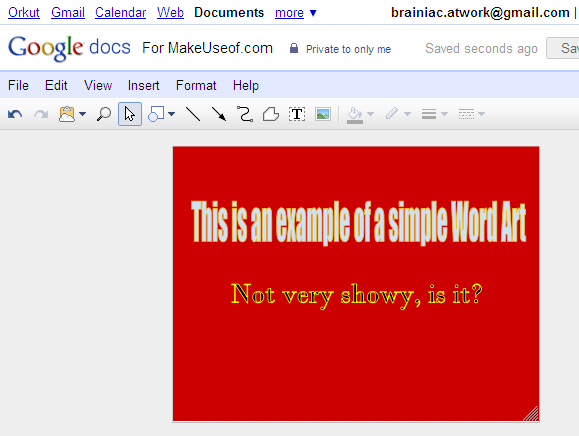
Task: Follow the Gmail link
Action: (x=68, y=13)
